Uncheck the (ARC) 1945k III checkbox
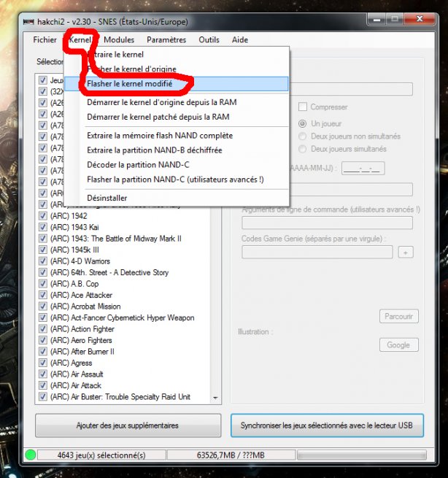The width and height of the screenshot is (448, 478). [42, 250]
